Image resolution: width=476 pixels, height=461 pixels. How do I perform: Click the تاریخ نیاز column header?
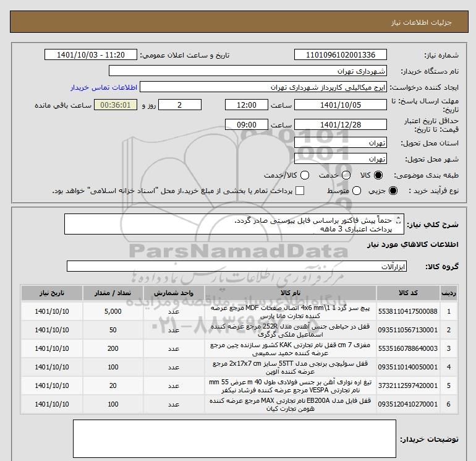52,293
